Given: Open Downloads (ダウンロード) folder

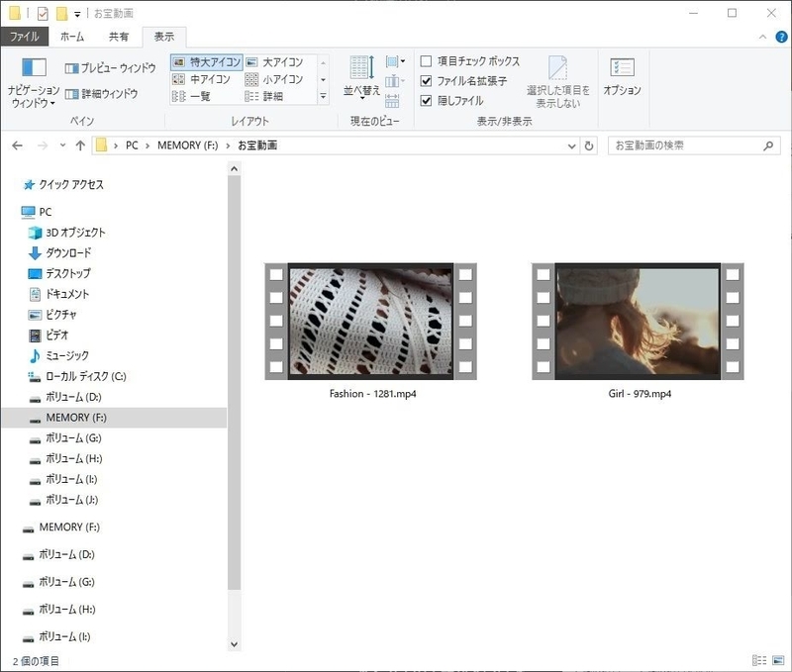Looking at the screenshot, I should pyautogui.click(x=59, y=253).
